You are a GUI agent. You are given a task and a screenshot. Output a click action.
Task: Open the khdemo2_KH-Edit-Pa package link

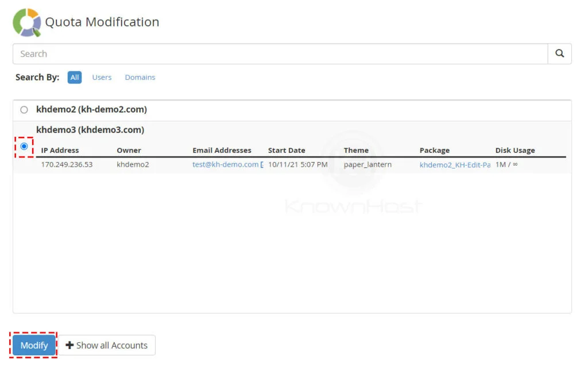(455, 165)
